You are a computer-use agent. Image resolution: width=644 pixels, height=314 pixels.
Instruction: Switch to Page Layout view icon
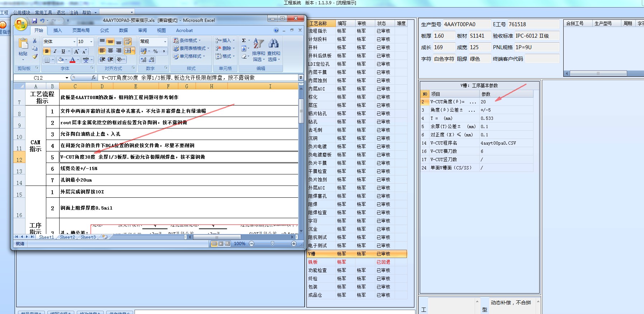[221, 244]
